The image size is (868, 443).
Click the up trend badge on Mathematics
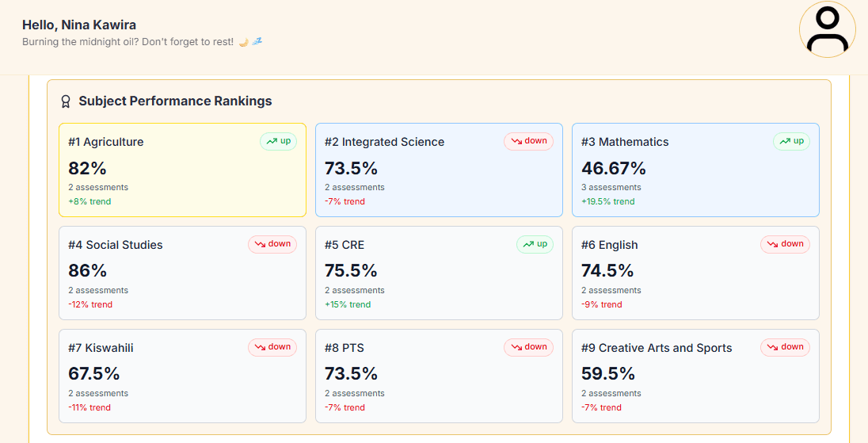[x=791, y=141]
